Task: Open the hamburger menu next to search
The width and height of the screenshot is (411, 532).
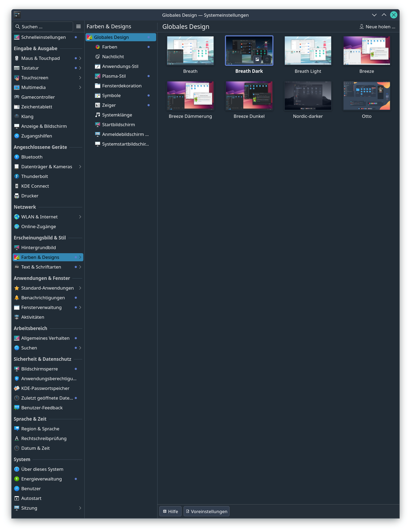Action: click(79, 27)
